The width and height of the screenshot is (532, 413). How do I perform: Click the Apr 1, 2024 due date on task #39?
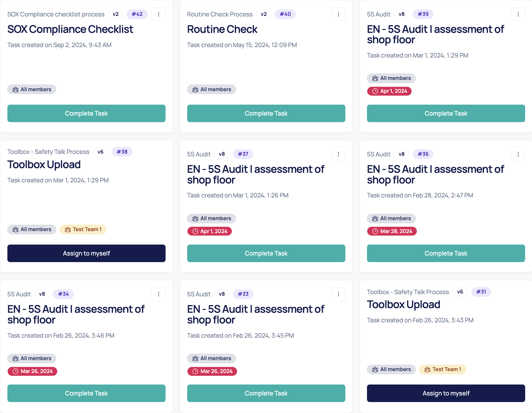coord(389,91)
